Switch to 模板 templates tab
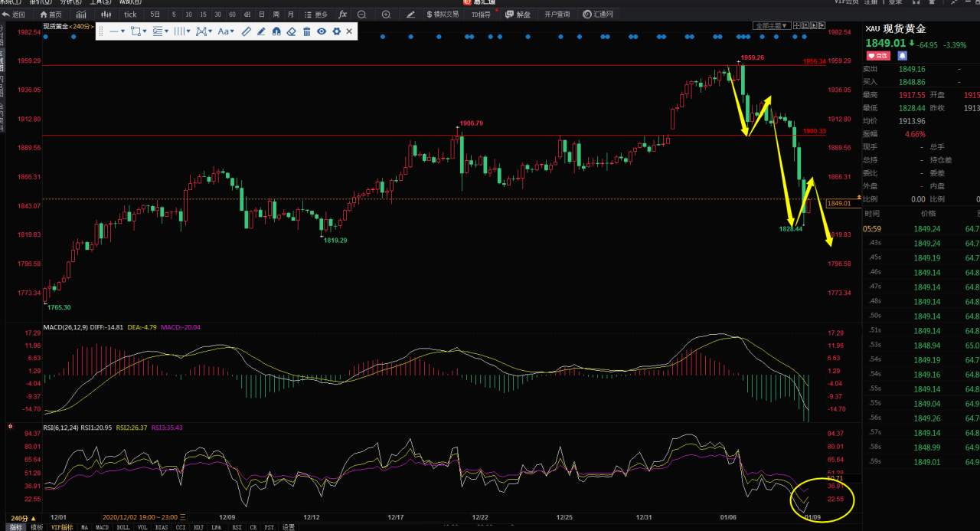Image resolution: width=980 pixels, height=531 pixels. click(x=37, y=527)
